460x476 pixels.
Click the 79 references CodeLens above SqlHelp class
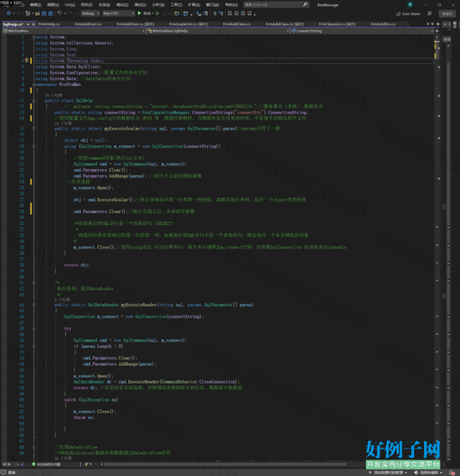(53, 95)
